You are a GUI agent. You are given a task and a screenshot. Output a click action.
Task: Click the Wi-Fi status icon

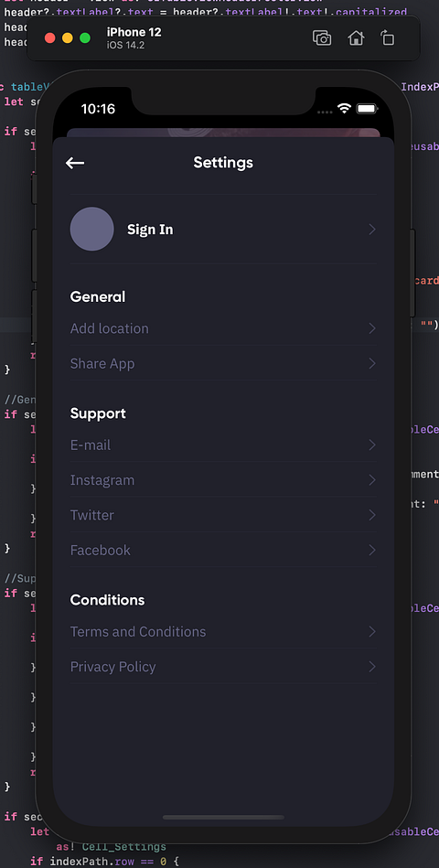(344, 108)
